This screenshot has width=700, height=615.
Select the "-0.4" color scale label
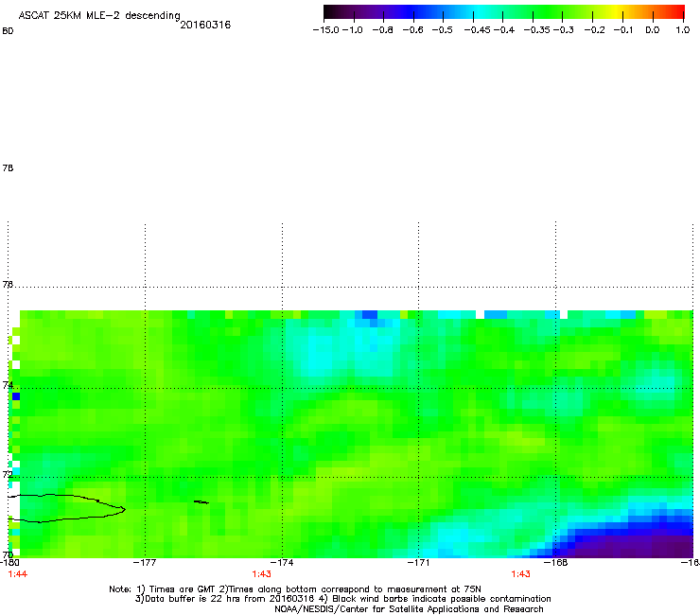504,30
